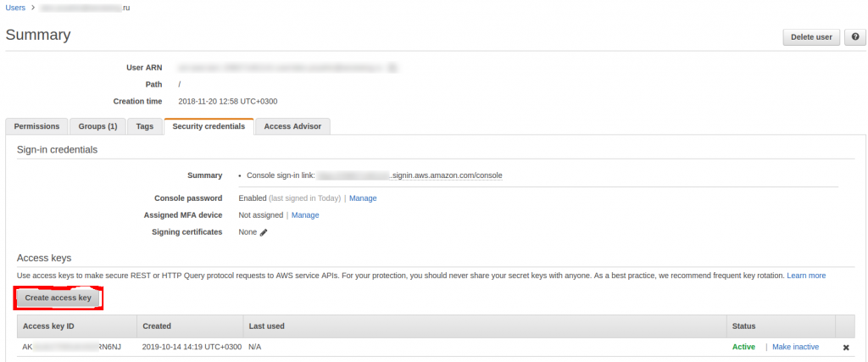Click the Create access key button

[58, 298]
